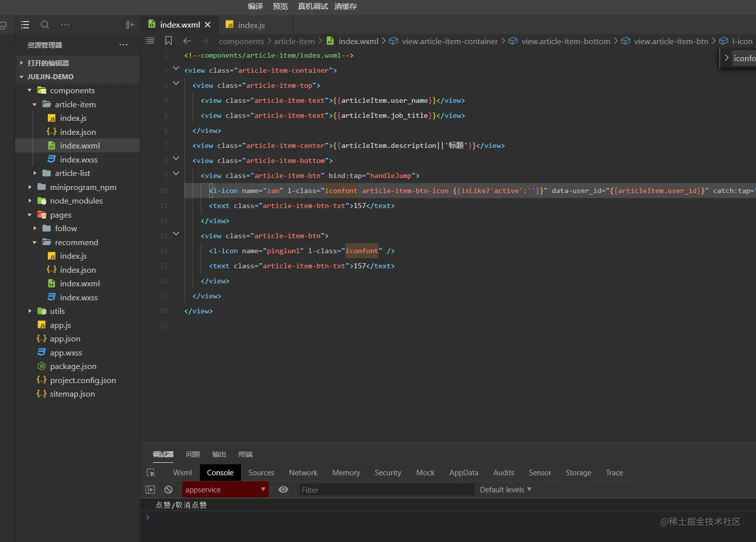The image size is (756, 542).
Task: Select the index.wxml editor tab
Action: click(x=180, y=25)
